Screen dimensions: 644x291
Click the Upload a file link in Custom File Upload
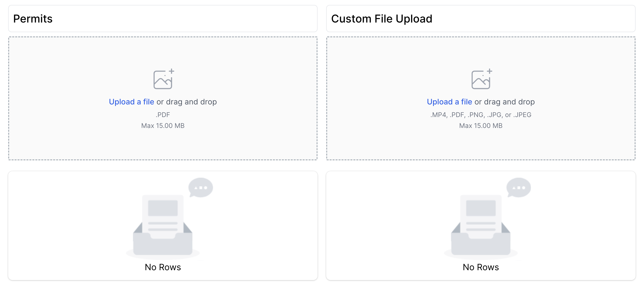point(450,102)
